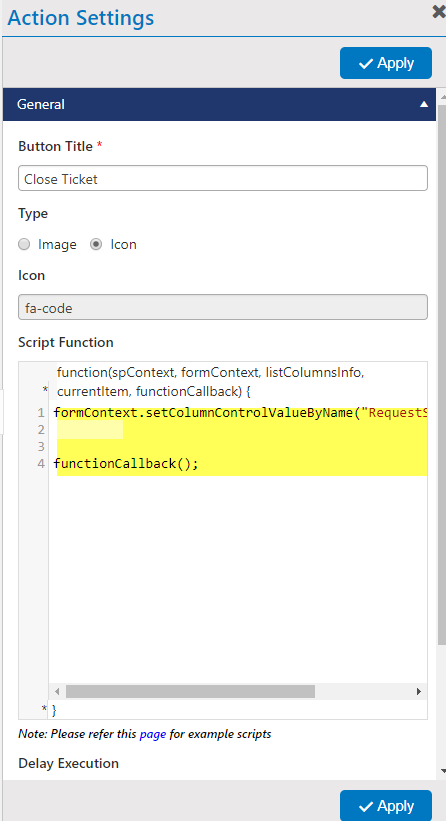The height and width of the screenshot is (821, 446).
Task: Click the panel scroll up arrow
Action: pyautogui.click(x=443, y=96)
